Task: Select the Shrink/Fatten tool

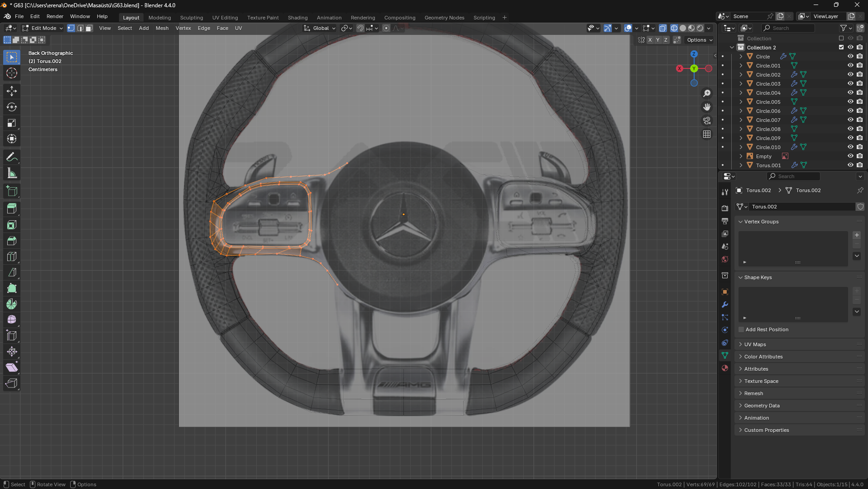Action: coord(12,352)
